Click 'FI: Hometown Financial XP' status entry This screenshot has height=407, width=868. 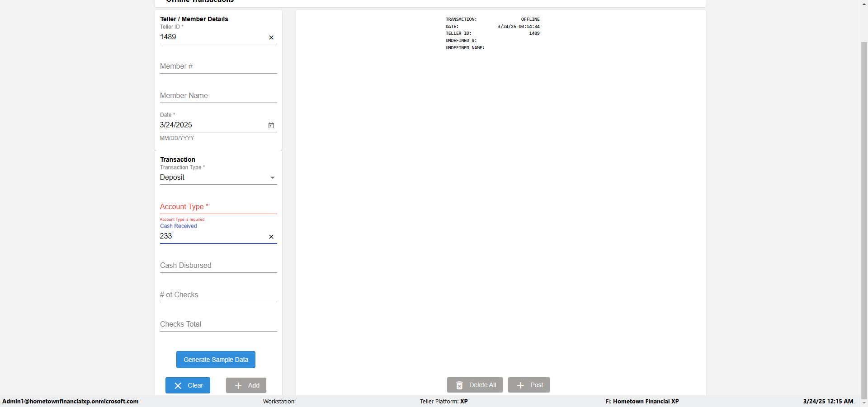coord(642,401)
